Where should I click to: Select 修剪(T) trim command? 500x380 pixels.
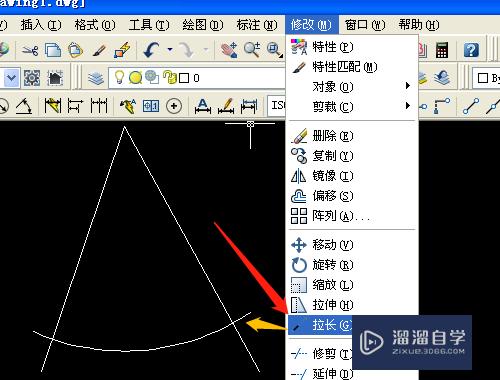click(320, 353)
